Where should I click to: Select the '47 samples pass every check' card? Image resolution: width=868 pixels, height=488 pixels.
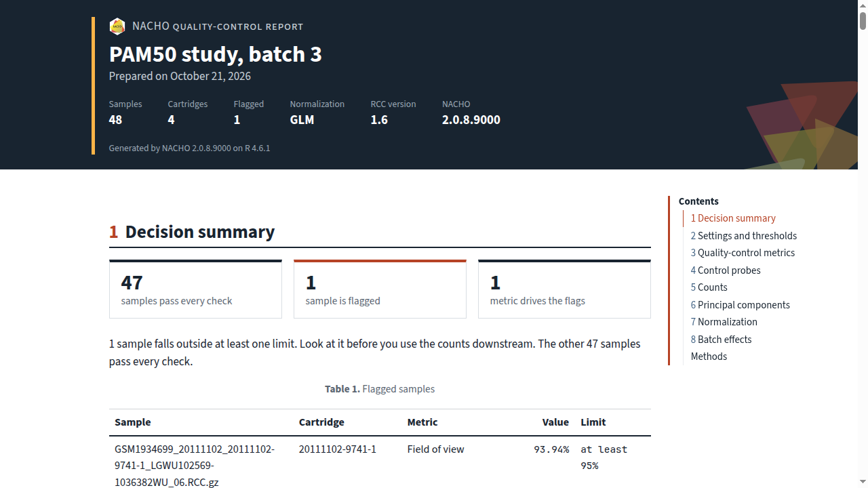pyautogui.click(x=195, y=289)
